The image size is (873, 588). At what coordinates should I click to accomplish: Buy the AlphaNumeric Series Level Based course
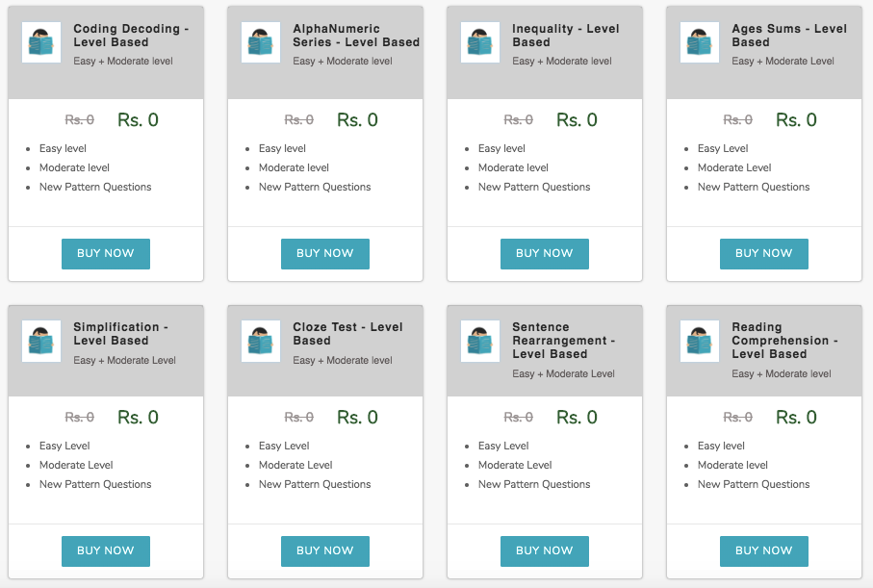click(325, 254)
